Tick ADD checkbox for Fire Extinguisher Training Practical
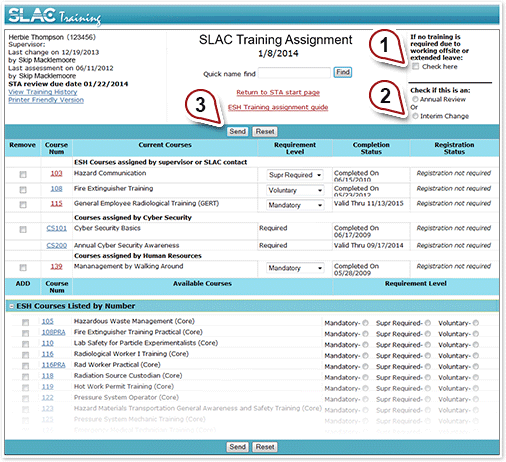The image size is (506, 462). pyautogui.click(x=25, y=333)
